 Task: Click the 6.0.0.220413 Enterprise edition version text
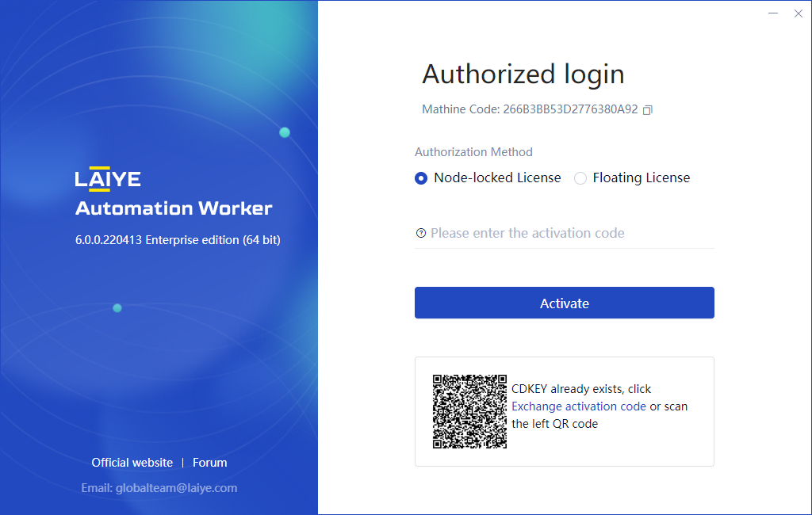coord(178,239)
